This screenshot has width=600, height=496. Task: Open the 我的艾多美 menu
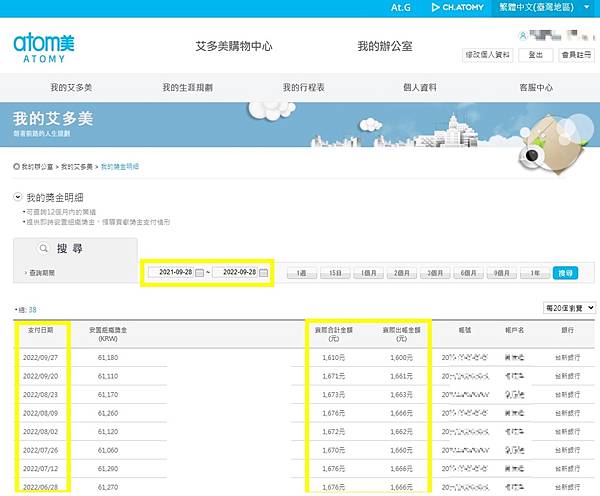pos(71,87)
